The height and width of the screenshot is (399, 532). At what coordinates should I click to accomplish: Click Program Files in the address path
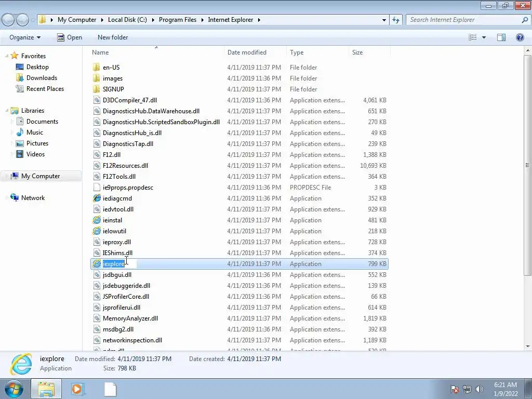(x=178, y=20)
